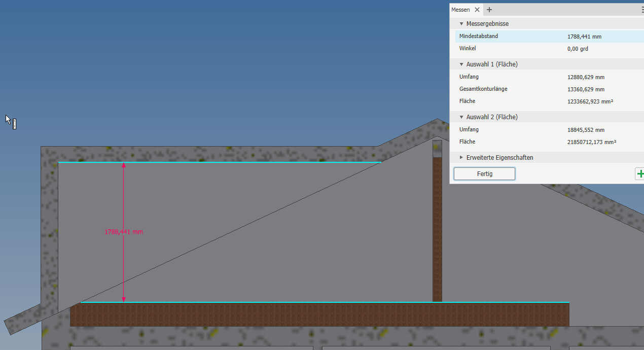This screenshot has height=350, width=644.
Task: Select the brown horizontal floor beam
Action: point(319,314)
